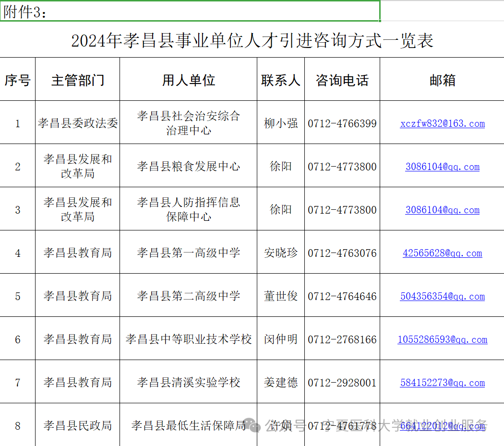The height and width of the screenshot is (446, 504).
Task: Select the 徐阳 cell in row 3
Action: 281,209
